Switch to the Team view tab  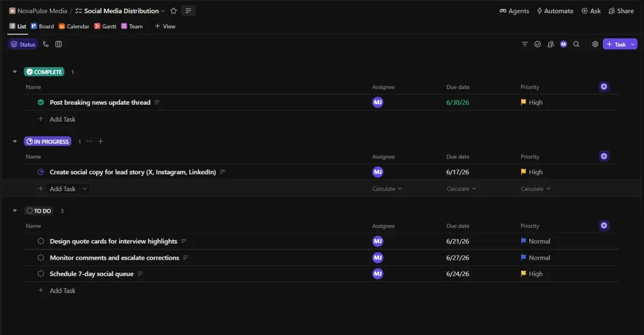132,26
